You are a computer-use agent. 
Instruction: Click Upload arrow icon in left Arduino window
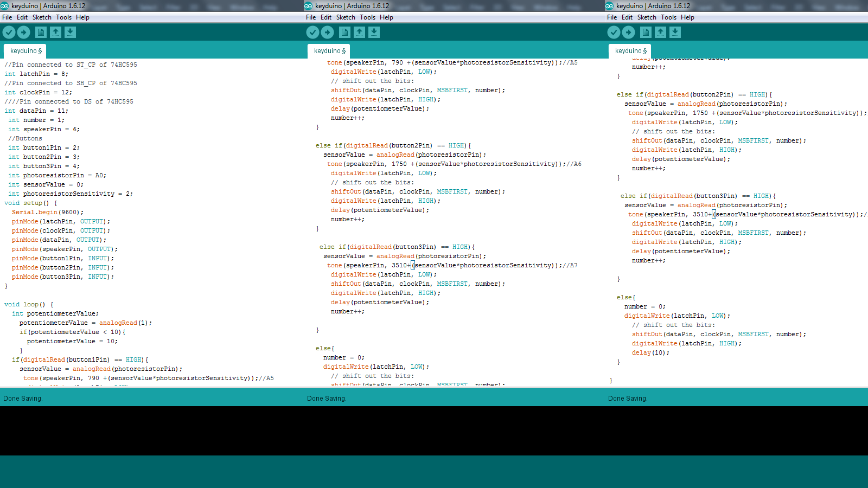point(23,32)
